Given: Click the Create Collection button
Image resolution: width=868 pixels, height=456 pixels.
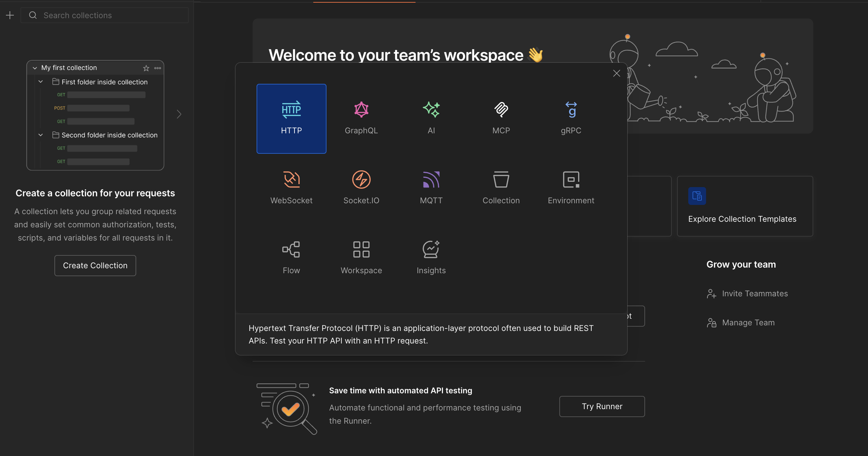Looking at the screenshot, I should tap(95, 266).
